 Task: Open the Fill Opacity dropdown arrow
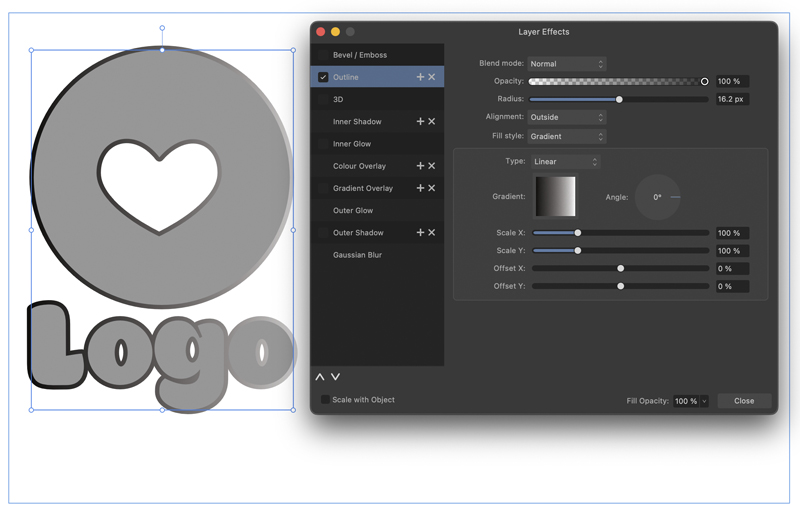tap(704, 401)
